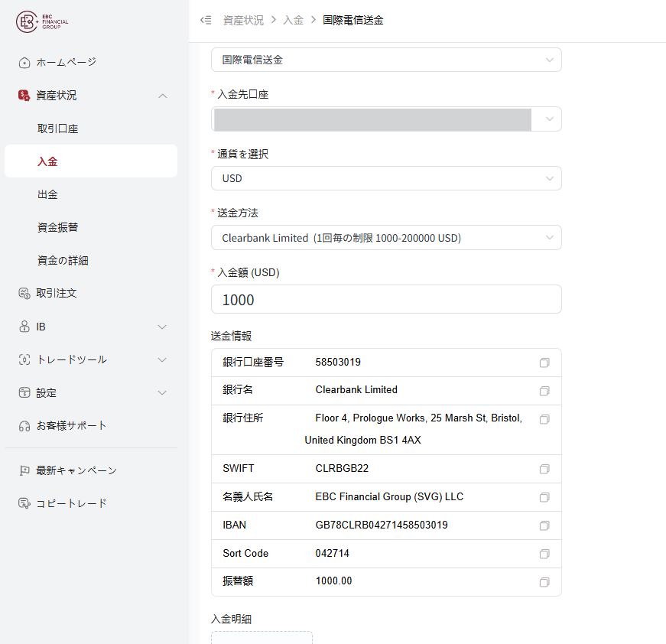The width and height of the screenshot is (666, 644).
Task: Click the 入金 breadcrumb link
Action: (294, 20)
